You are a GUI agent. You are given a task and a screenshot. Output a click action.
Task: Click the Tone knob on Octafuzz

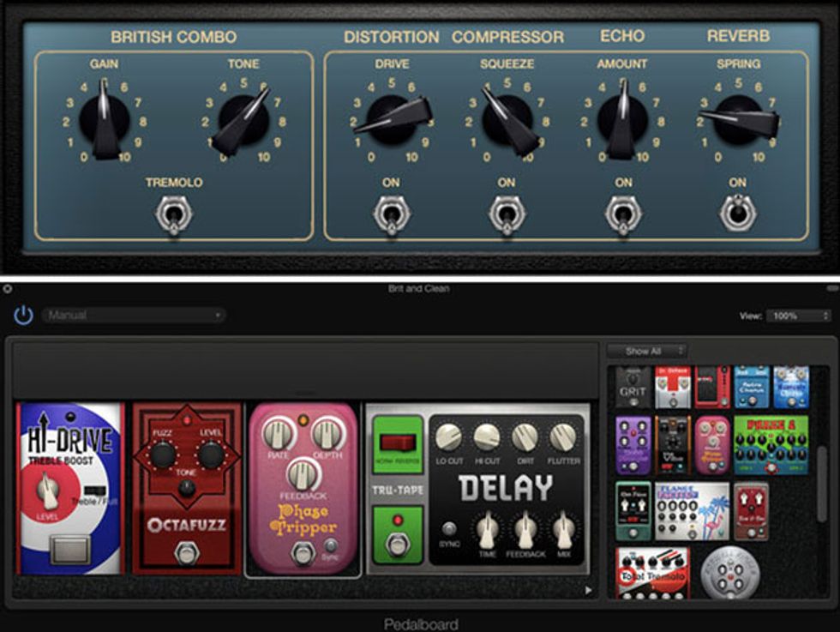[x=187, y=488]
